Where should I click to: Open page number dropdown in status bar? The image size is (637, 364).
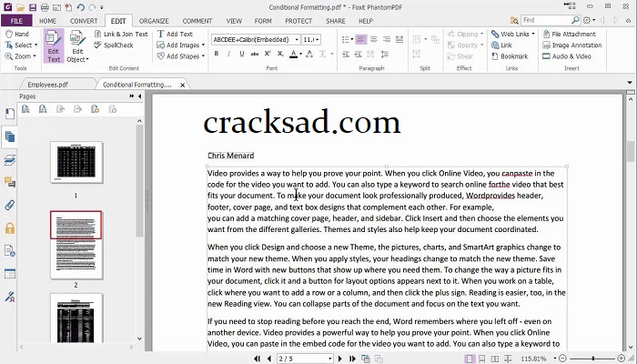[x=329, y=359]
